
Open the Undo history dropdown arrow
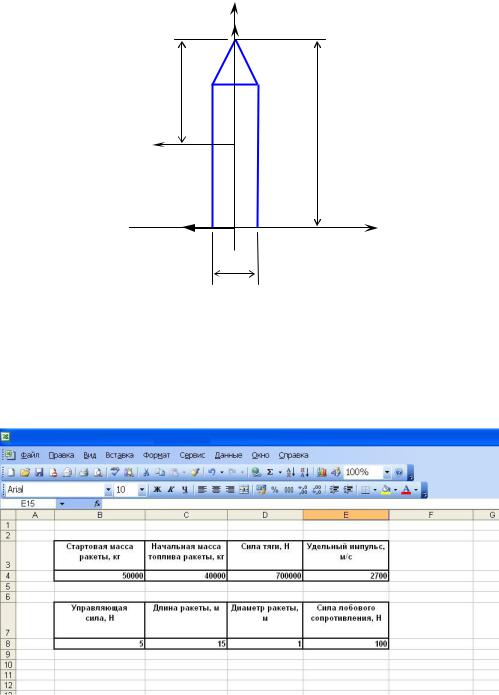coord(222,472)
